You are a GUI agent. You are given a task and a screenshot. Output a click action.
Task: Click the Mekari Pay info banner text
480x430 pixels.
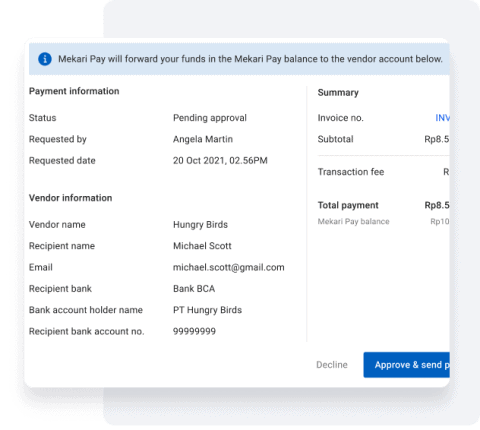click(x=250, y=59)
